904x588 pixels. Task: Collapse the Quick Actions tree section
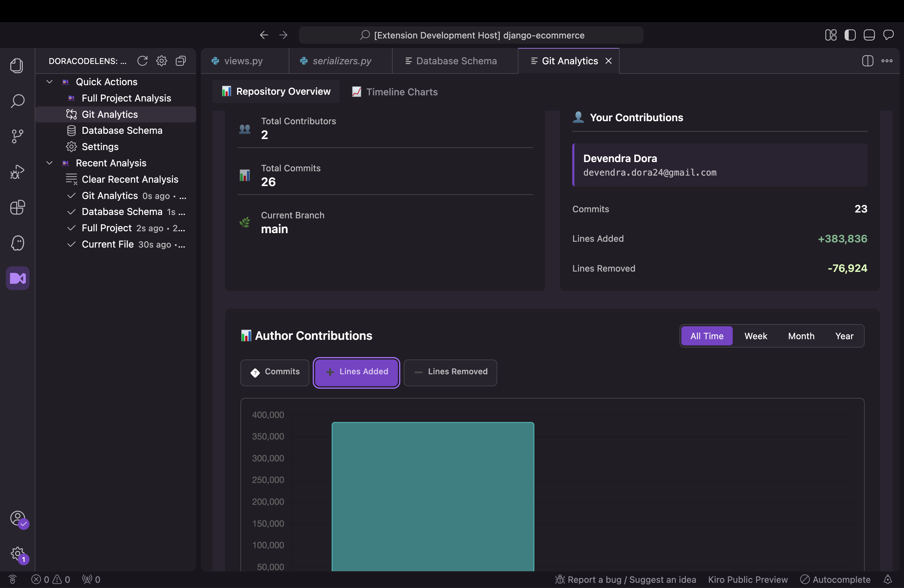point(50,82)
